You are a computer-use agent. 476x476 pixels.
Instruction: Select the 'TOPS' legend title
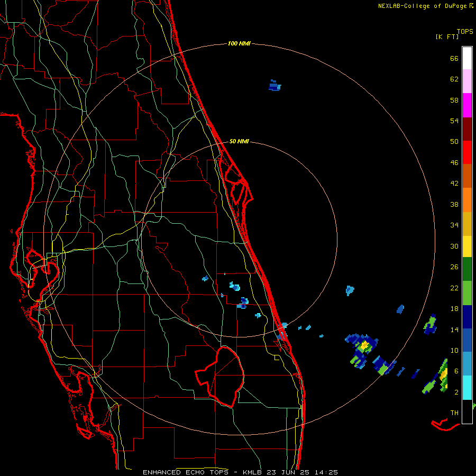click(465, 32)
